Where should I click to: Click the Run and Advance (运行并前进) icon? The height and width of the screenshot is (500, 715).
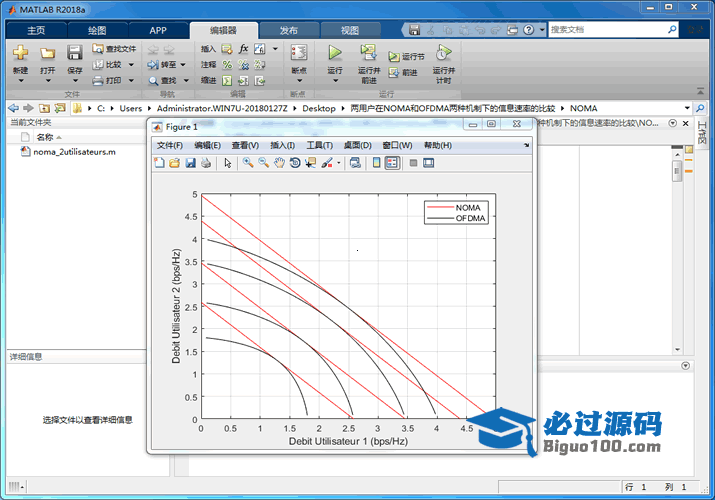(368, 53)
